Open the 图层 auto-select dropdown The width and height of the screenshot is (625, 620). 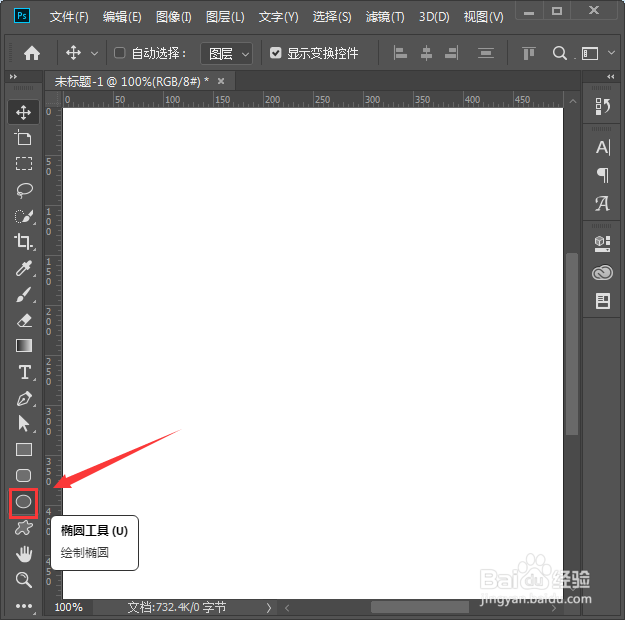click(226, 53)
